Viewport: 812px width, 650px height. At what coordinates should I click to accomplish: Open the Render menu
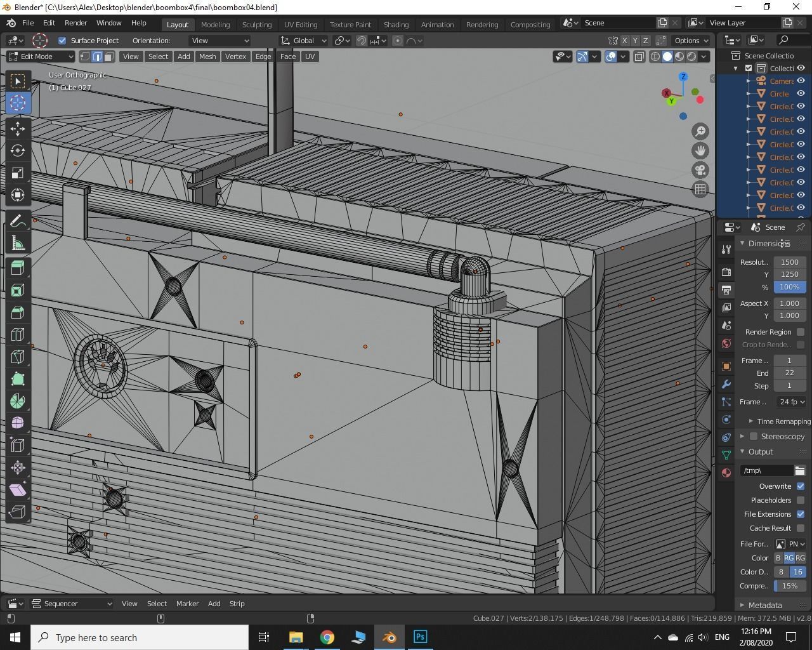click(x=75, y=23)
